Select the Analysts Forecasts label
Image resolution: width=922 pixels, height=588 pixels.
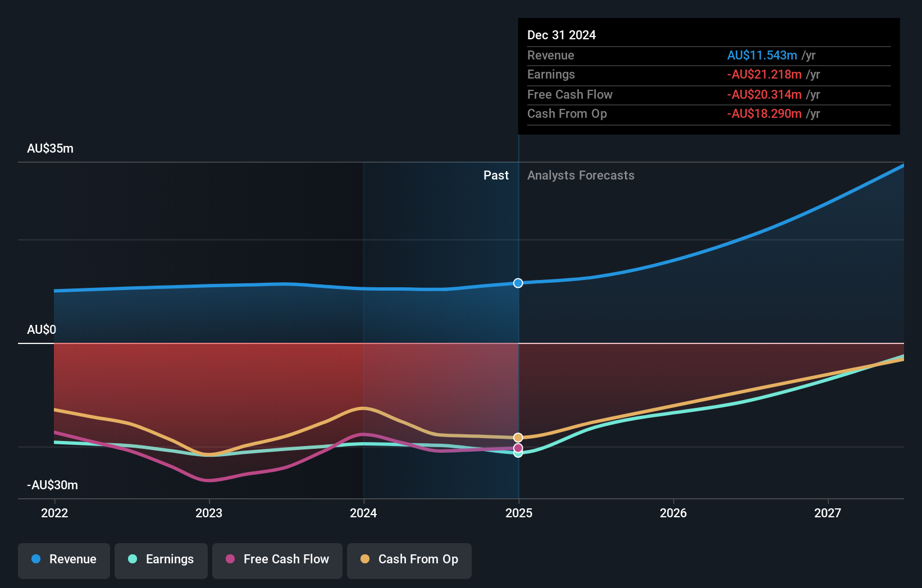pyautogui.click(x=581, y=176)
